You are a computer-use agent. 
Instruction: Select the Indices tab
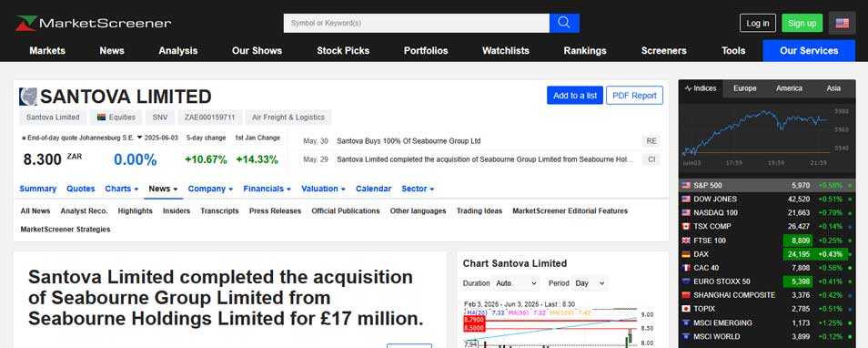[x=701, y=88]
